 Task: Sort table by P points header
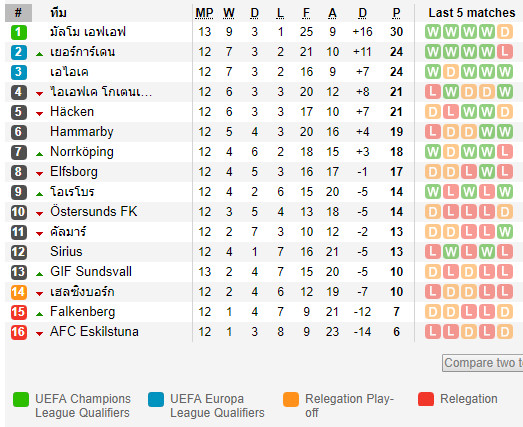tap(396, 13)
